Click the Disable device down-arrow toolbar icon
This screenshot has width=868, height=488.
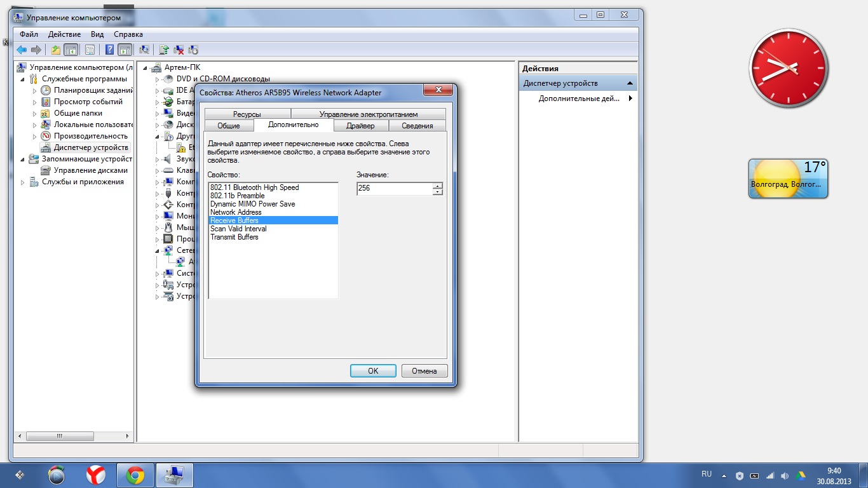tap(193, 50)
